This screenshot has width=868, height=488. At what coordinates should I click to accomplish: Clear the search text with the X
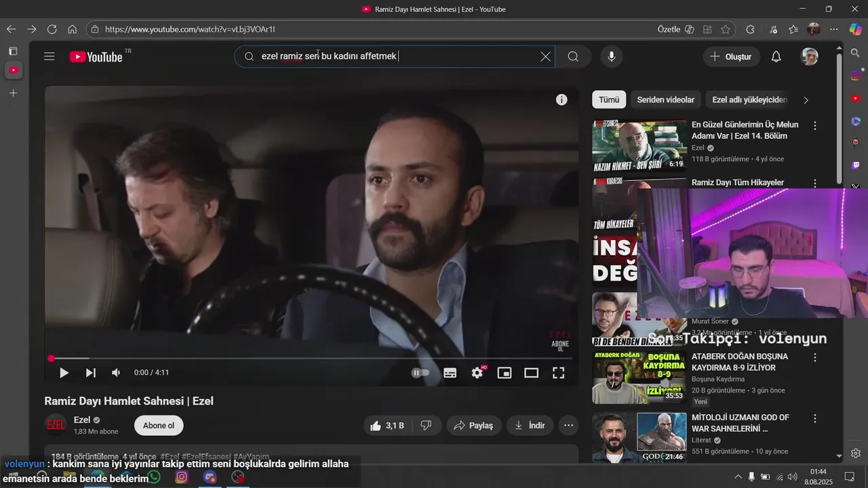point(545,56)
